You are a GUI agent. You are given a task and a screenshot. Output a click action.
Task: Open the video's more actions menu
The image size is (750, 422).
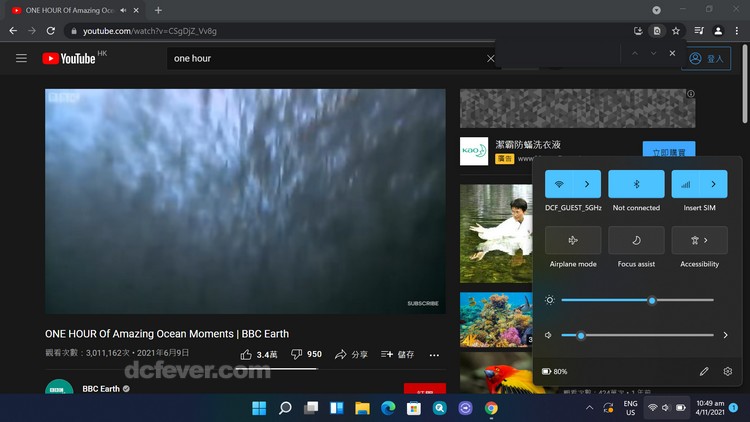(x=434, y=354)
